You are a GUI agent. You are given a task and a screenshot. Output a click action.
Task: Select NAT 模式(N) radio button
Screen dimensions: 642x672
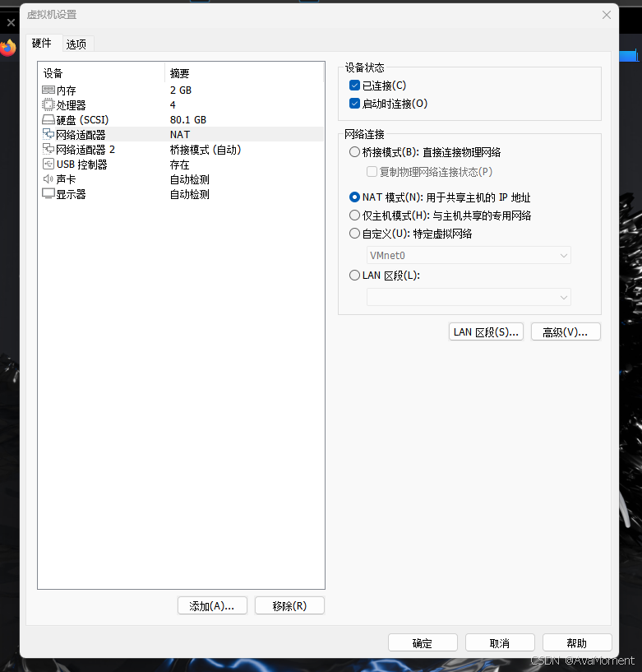coord(354,197)
